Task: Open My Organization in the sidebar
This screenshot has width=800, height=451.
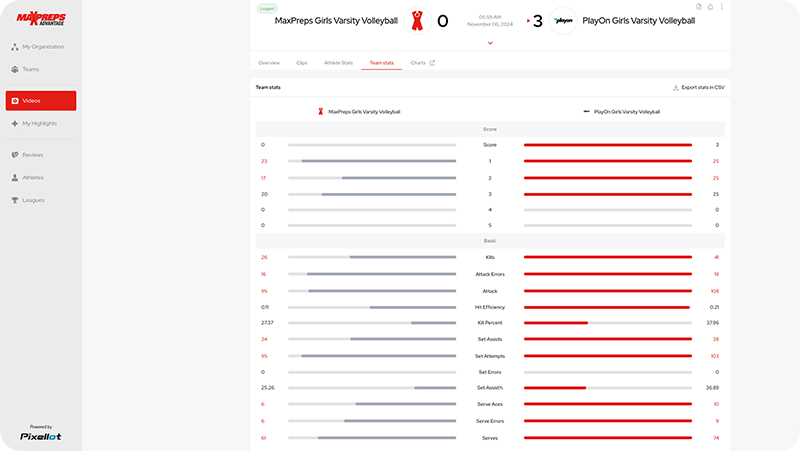Action: tap(41, 46)
